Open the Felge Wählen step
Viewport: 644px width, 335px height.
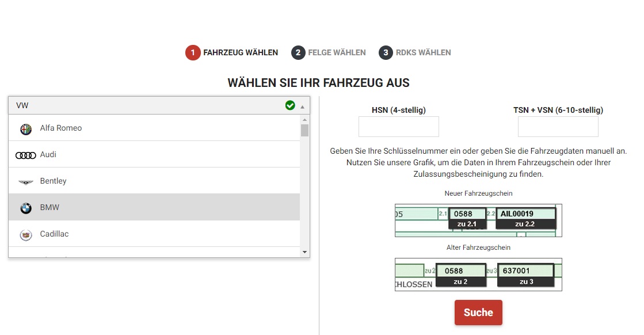(x=337, y=52)
